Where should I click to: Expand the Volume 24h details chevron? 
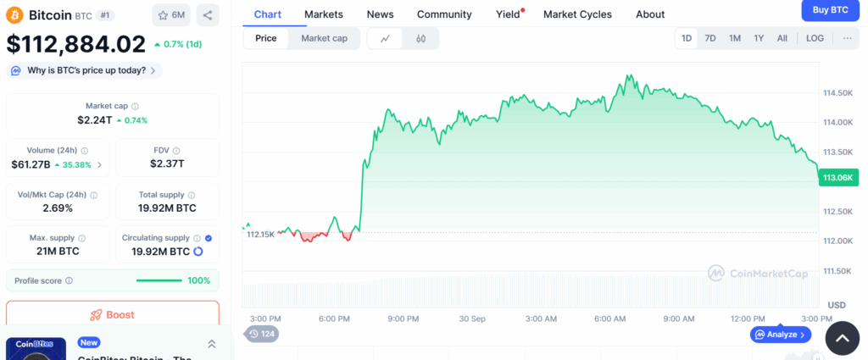tap(99, 164)
